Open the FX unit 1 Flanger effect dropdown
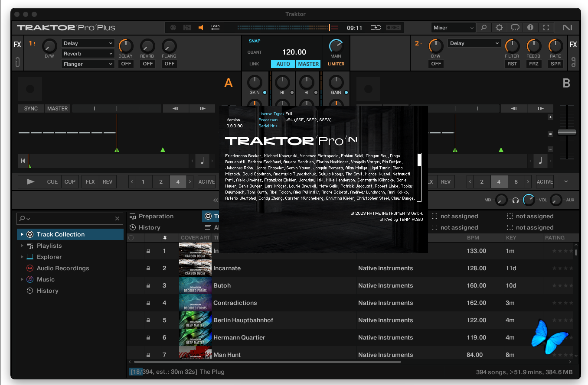Screen dimensions: 588x385 pos(88,64)
